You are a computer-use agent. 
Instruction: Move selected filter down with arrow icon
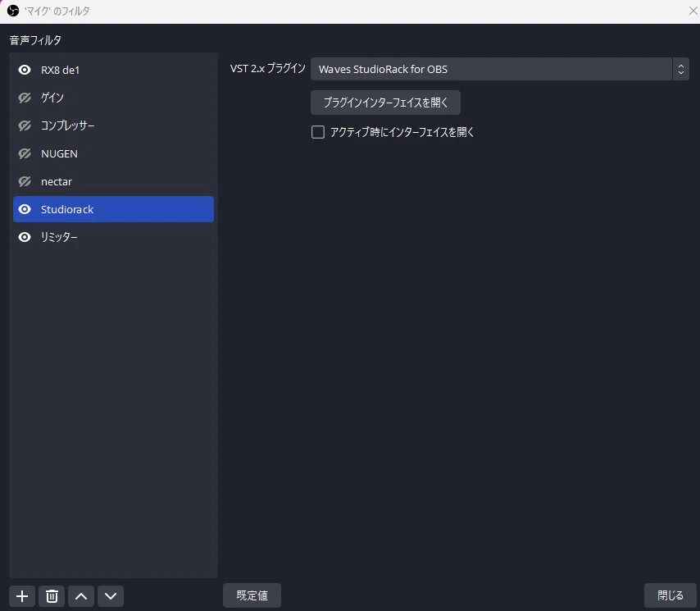pyautogui.click(x=111, y=595)
